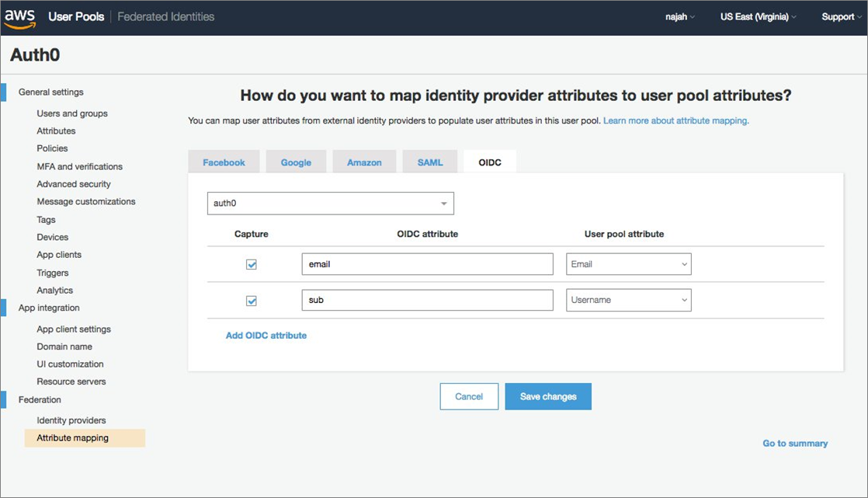Expand the Support menu
This screenshot has height=498, width=868.
pyautogui.click(x=840, y=16)
